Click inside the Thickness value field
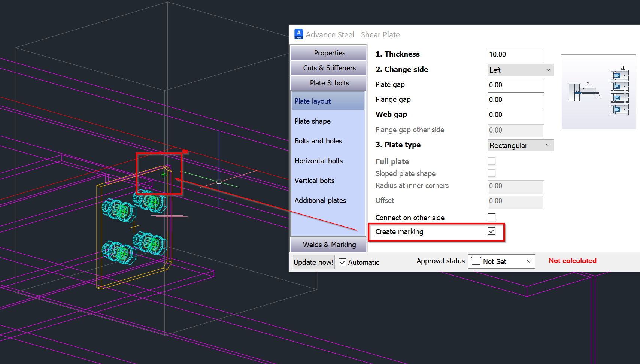The width and height of the screenshot is (640, 364). pyautogui.click(x=516, y=55)
